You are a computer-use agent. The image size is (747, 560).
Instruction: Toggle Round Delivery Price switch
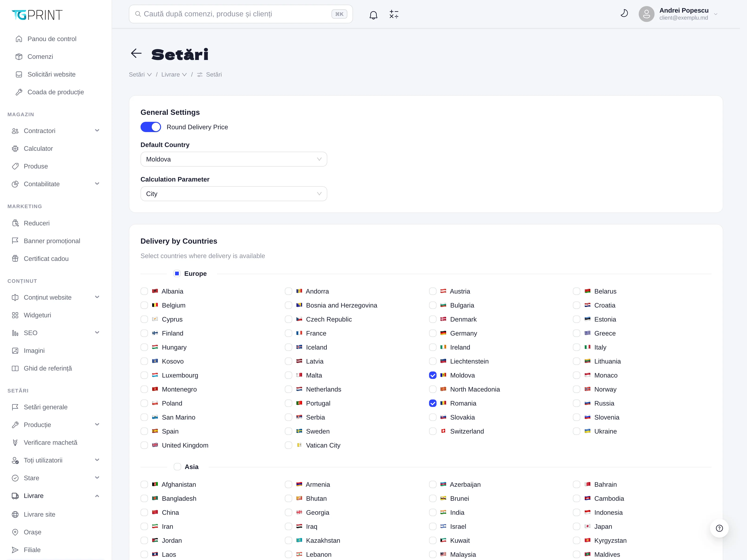(x=151, y=127)
